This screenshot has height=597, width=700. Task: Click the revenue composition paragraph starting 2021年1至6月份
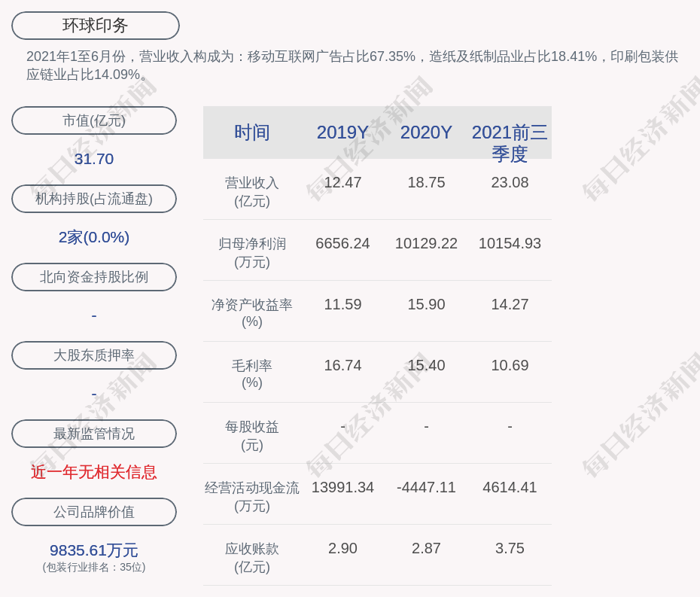(352, 65)
